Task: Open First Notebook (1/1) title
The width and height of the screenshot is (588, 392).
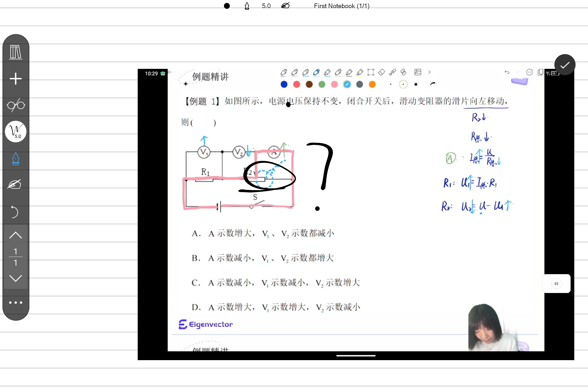Action: pos(342,6)
